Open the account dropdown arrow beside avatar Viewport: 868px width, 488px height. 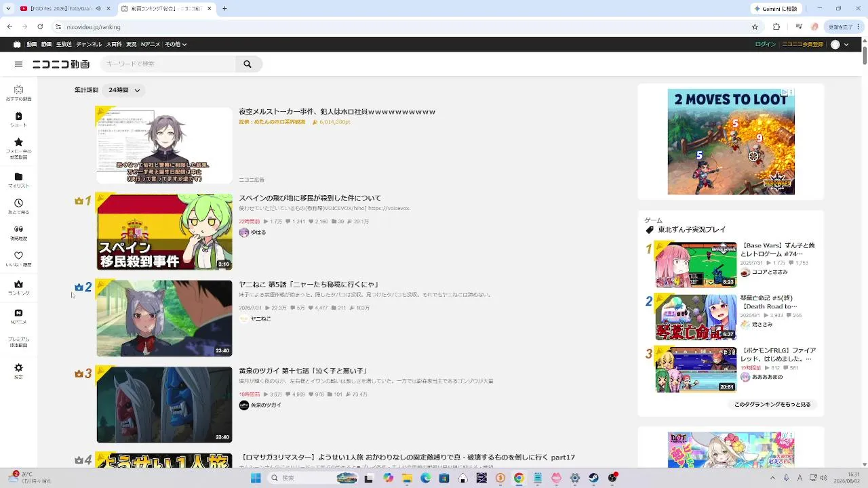coord(846,45)
